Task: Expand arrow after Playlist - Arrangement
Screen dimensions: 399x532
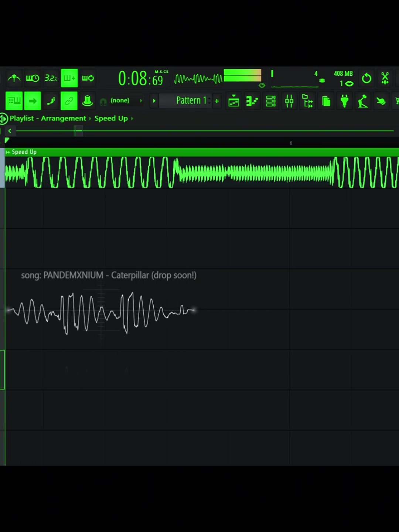Action: [x=90, y=119]
